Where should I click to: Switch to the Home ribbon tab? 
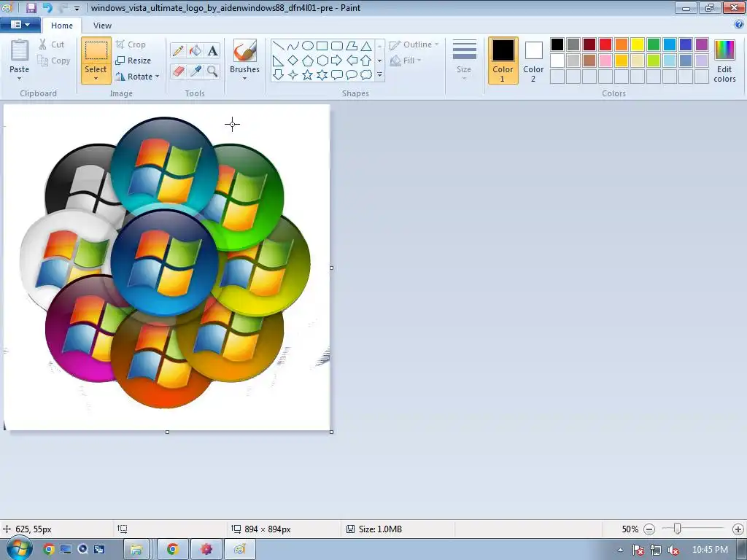click(62, 26)
